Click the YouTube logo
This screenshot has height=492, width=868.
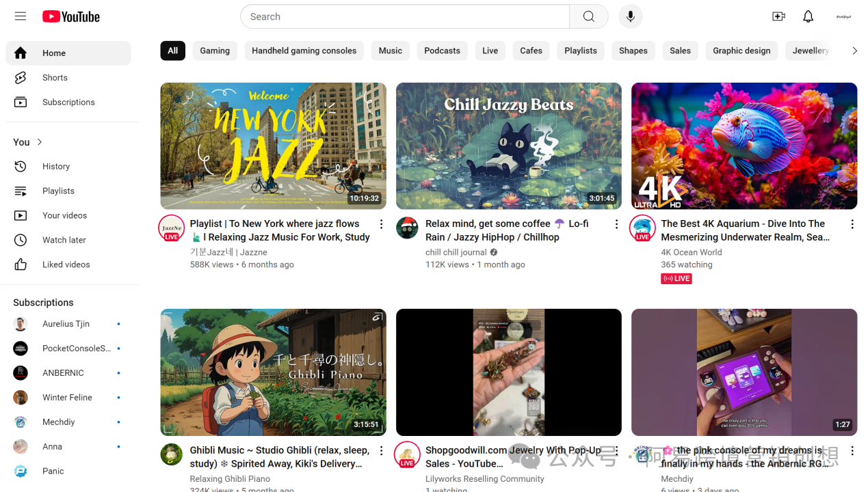71,16
